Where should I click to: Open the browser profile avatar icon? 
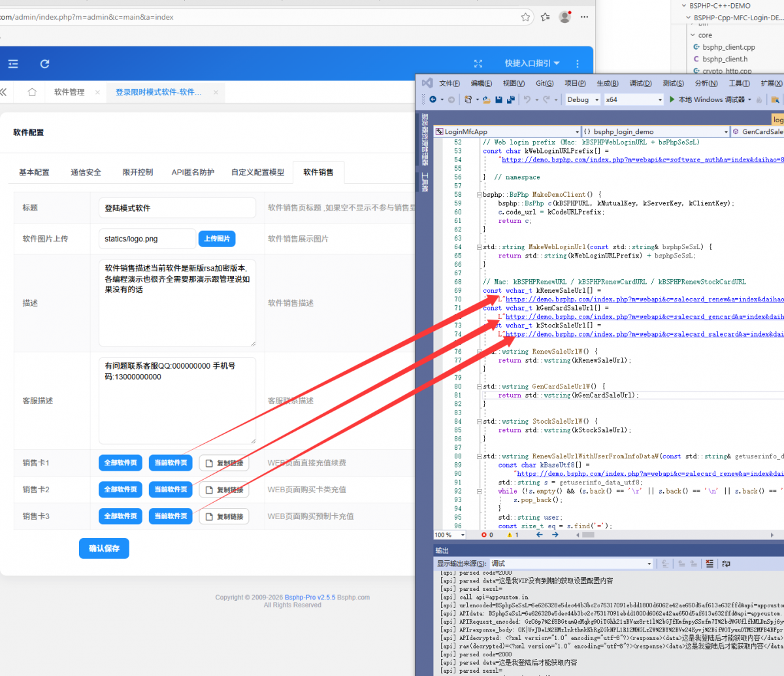(565, 17)
